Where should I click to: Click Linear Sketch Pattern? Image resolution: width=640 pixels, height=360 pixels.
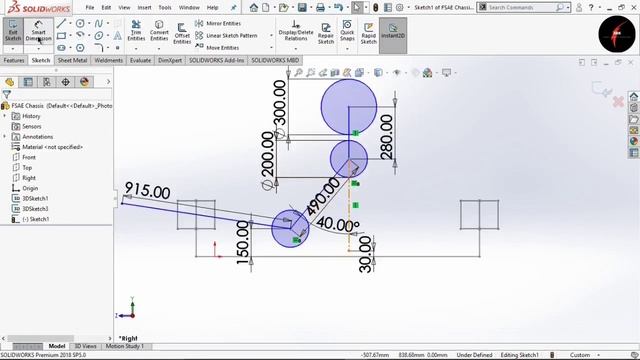pos(226,36)
